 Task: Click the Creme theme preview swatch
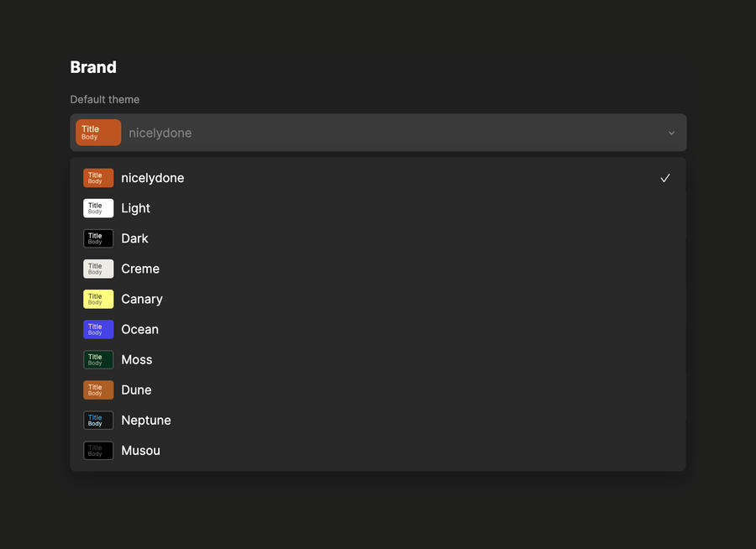click(97, 269)
